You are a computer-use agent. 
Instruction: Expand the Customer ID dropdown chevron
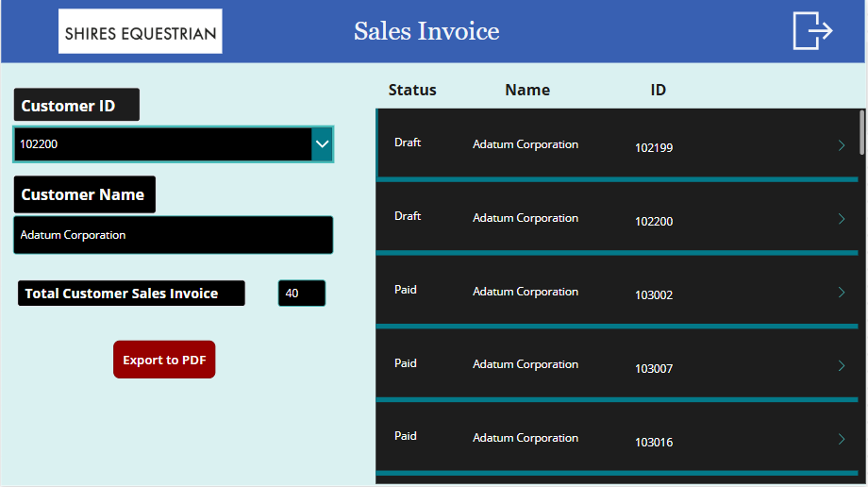[x=322, y=144]
